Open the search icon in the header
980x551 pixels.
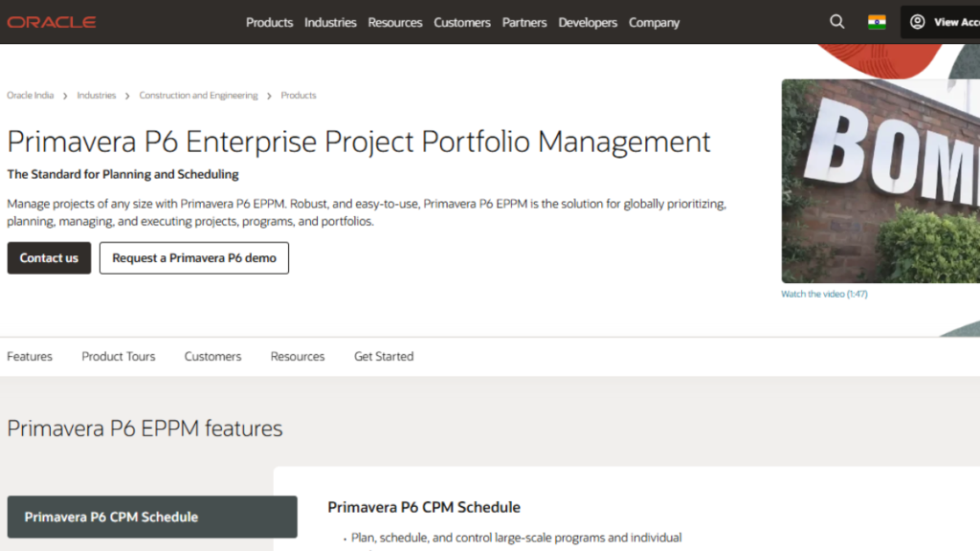836,21
